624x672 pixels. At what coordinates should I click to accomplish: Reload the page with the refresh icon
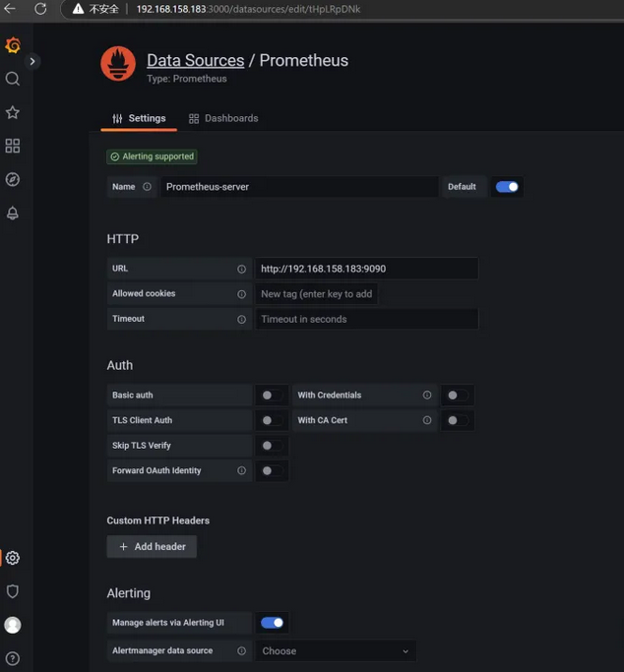(x=40, y=9)
